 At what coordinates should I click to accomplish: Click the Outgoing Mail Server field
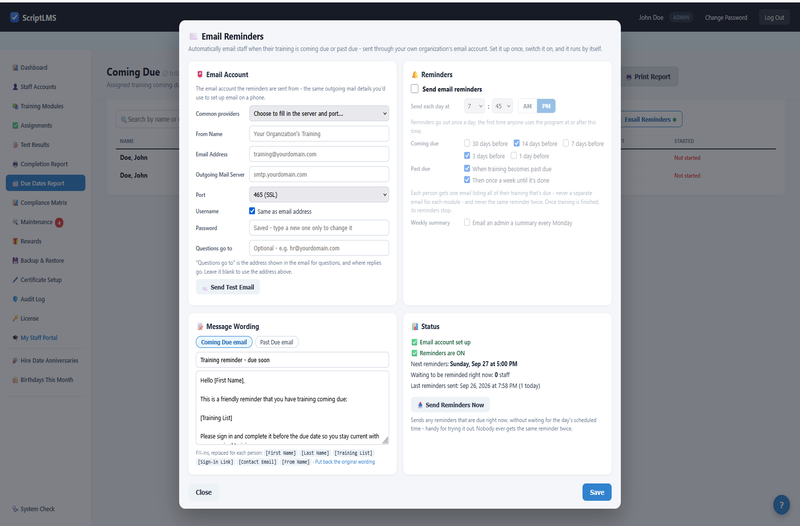point(319,174)
